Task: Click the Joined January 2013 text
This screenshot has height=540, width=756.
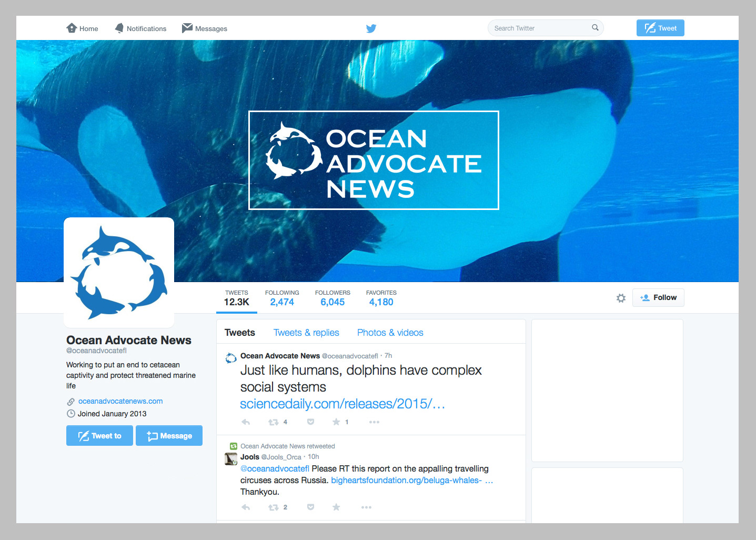Action: (112, 414)
